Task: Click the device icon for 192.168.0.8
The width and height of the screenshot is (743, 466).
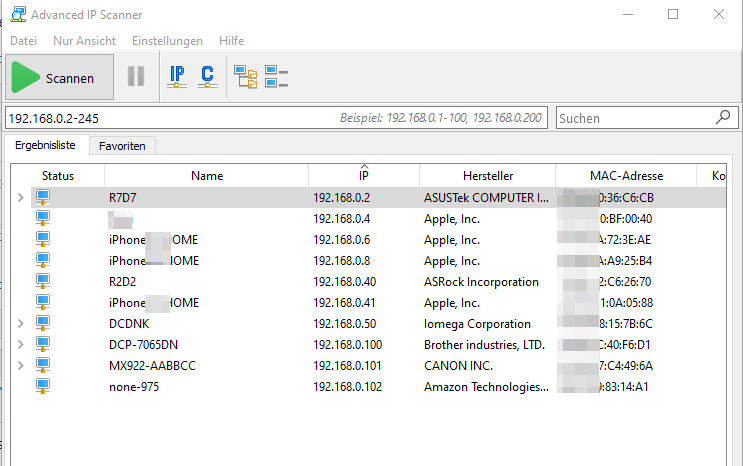Action: click(43, 260)
